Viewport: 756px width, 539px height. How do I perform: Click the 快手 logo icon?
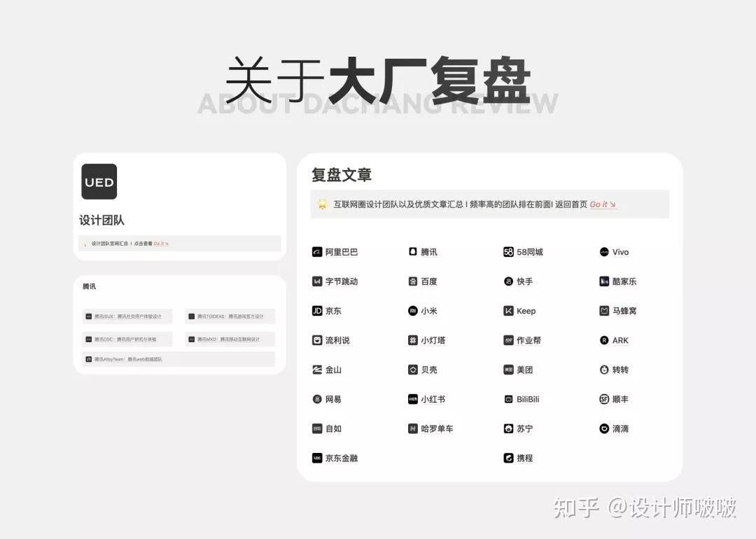tap(508, 281)
